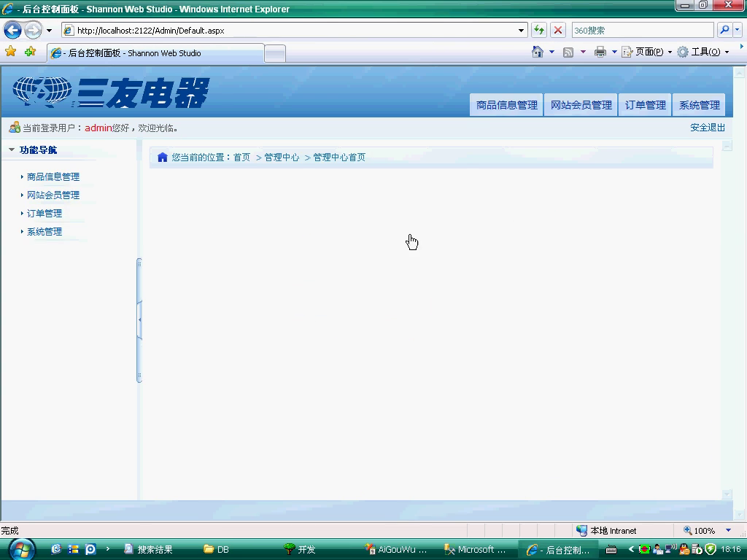Open the 工具 tools menu
Screen dimensions: 747x560
pos(704,52)
